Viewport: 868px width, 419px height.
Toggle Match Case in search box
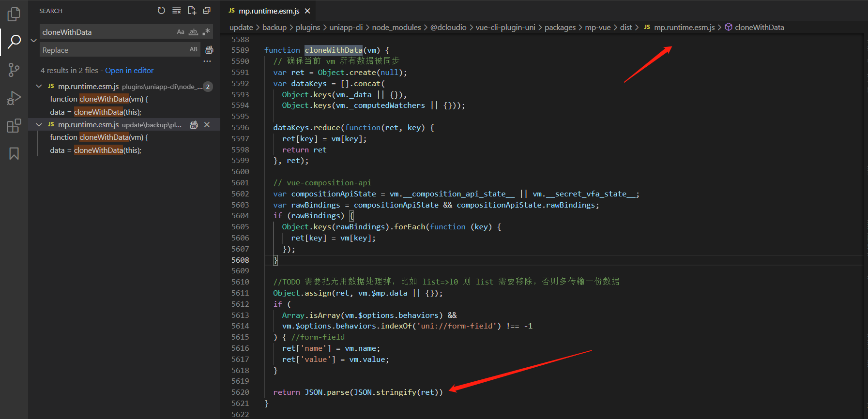tap(181, 32)
